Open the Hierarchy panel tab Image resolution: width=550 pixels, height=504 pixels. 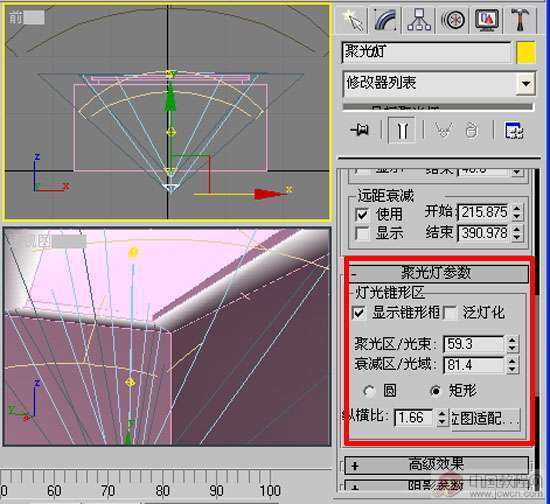coord(419,20)
